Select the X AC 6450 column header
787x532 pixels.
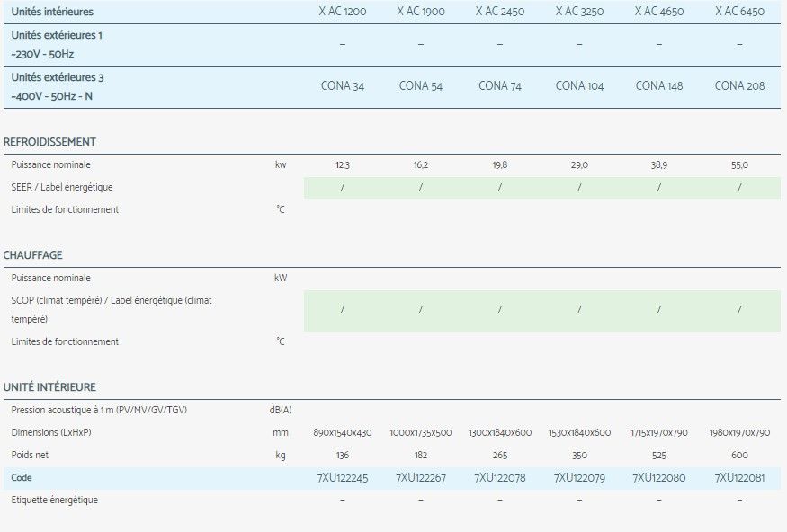(x=739, y=12)
